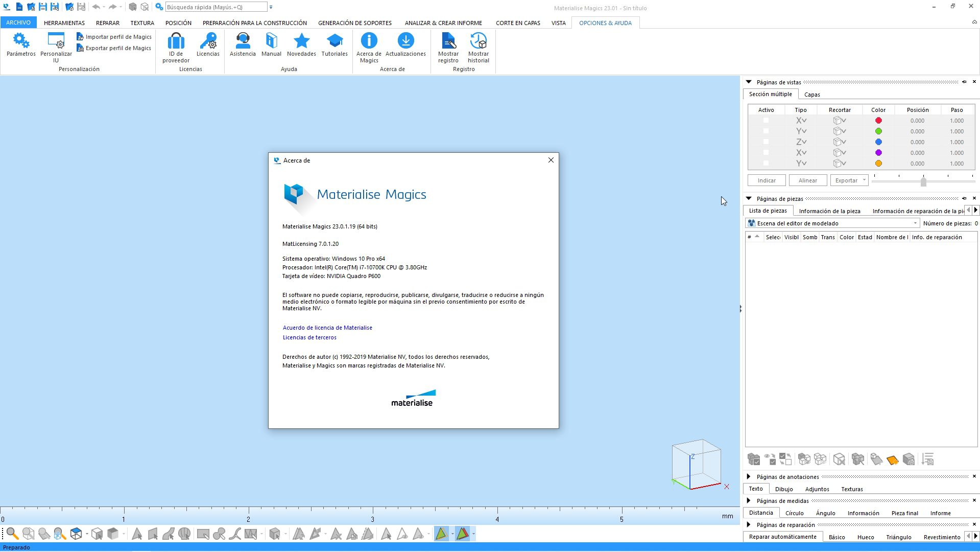
Task: Click the Actualizaciones download icon
Action: coord(405,42)
